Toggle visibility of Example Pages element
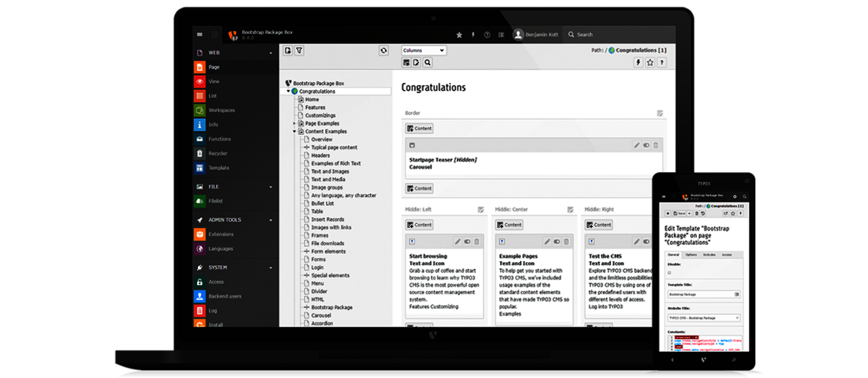This screenshot has width=868, height=378. pyautogui.click(x=557, y=241)
